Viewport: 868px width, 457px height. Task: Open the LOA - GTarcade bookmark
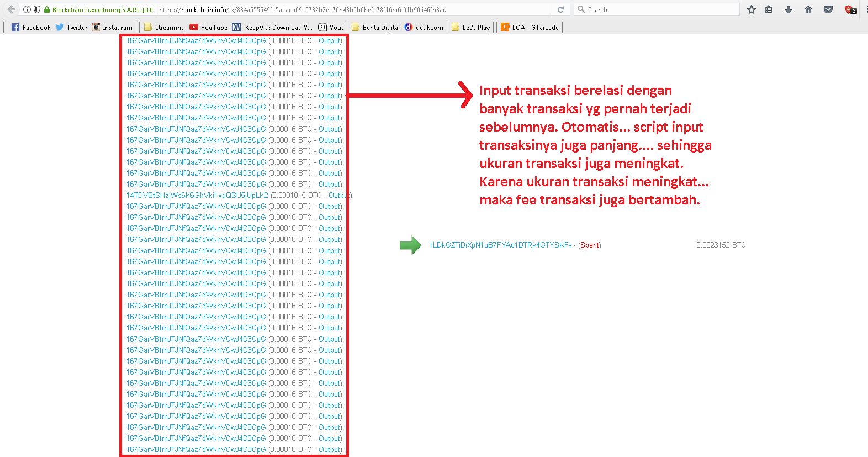tap(530, 27)
